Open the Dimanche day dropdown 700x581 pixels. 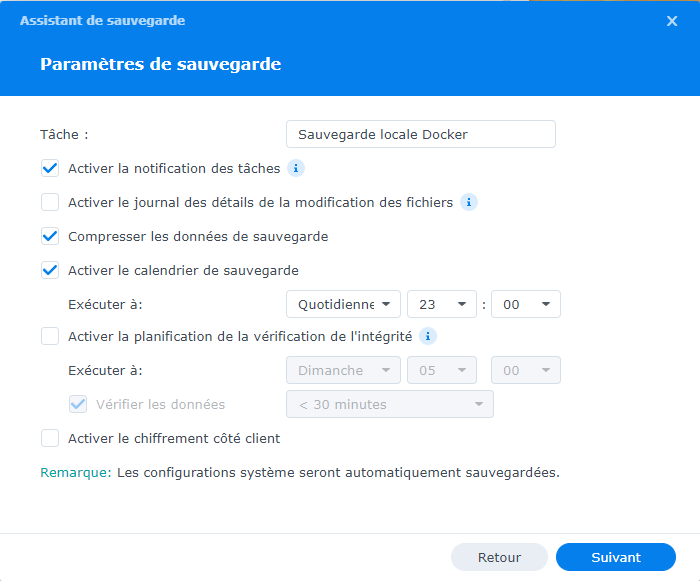(343, 370)
